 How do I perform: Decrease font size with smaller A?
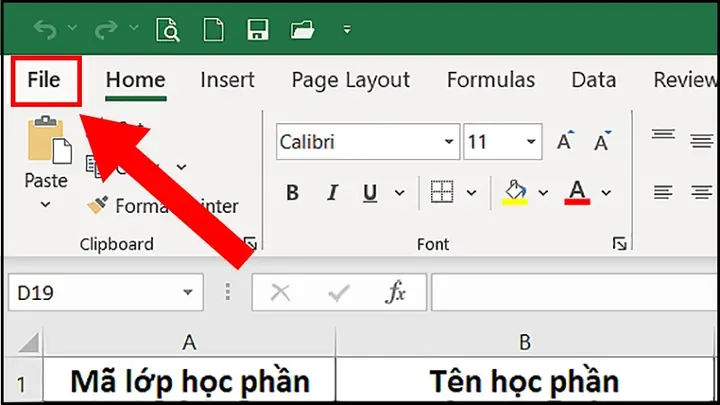(x=602, y=141)
